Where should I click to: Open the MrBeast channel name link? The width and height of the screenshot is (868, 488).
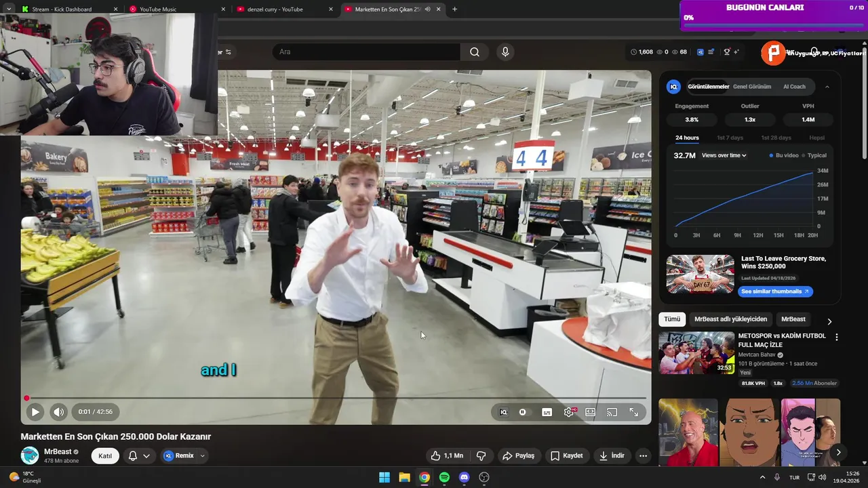point(58,451)
